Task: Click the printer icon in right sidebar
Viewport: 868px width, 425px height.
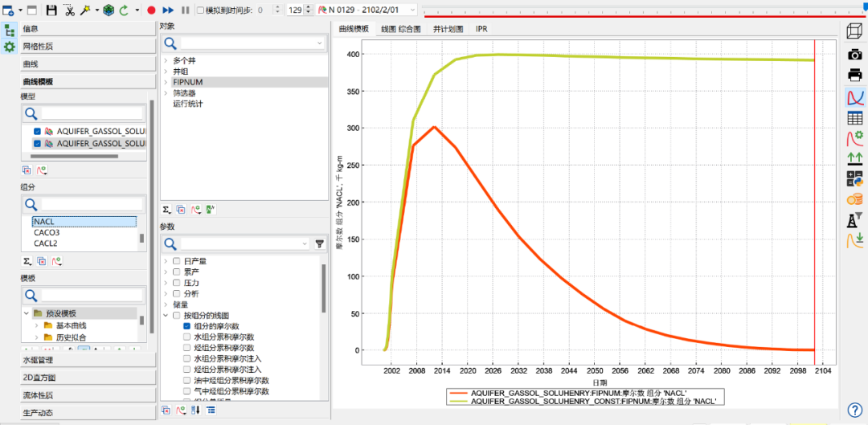Action: (854, 76)
